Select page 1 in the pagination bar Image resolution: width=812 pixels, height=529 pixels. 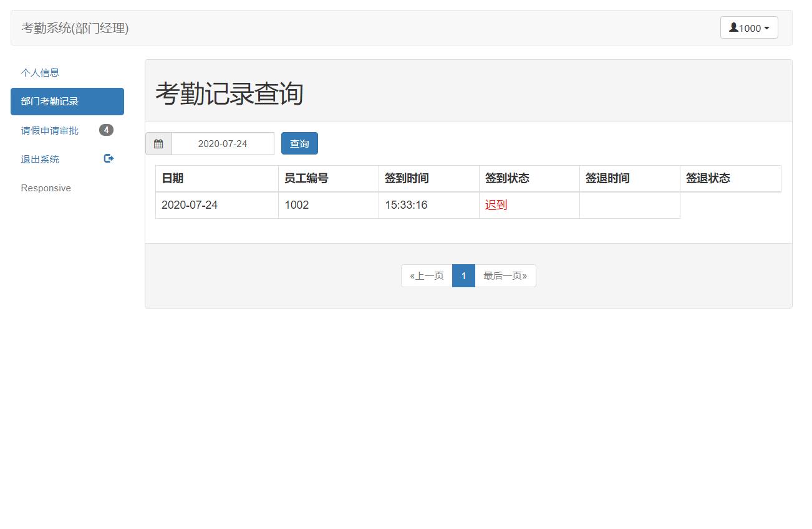pos(463,275)
